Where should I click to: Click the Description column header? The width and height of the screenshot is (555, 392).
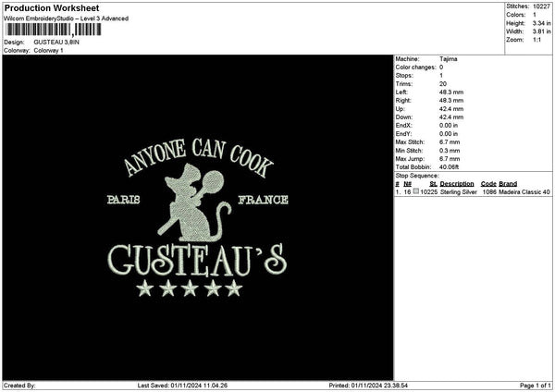457,184
